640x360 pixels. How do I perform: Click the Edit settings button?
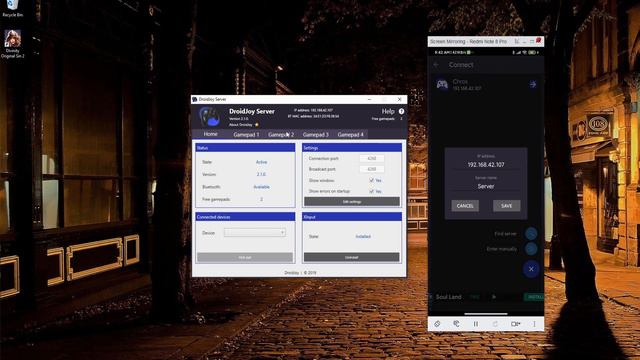coord(352,202)
